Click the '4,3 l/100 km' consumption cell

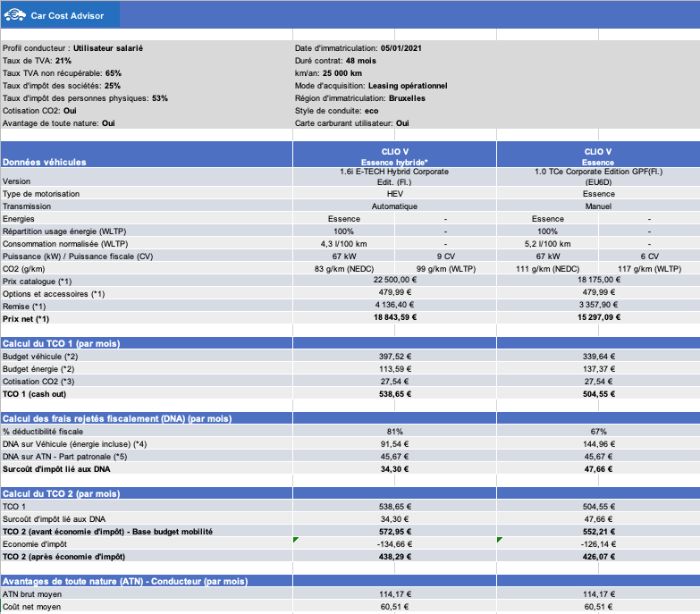click(343, 244)
